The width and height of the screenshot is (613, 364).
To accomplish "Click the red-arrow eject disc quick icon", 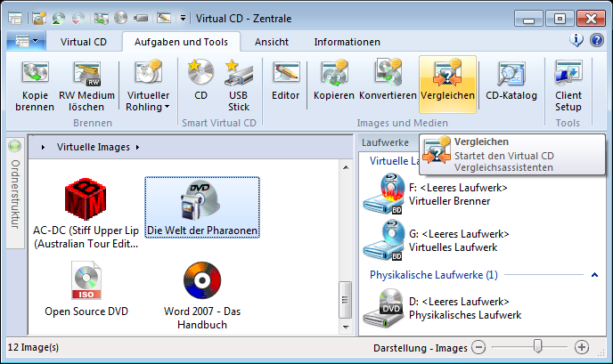I will tap(78, 18).
